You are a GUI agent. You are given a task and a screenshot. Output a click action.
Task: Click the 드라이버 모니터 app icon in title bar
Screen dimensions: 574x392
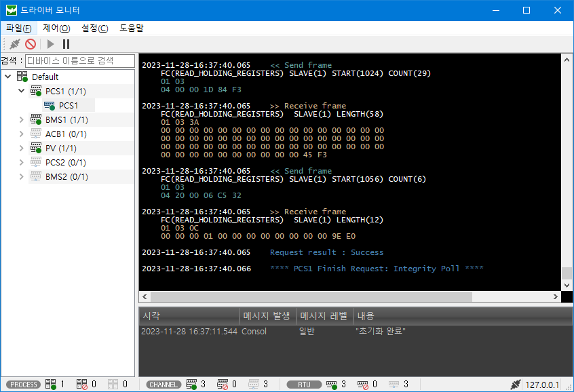click(x=12, y=10)
